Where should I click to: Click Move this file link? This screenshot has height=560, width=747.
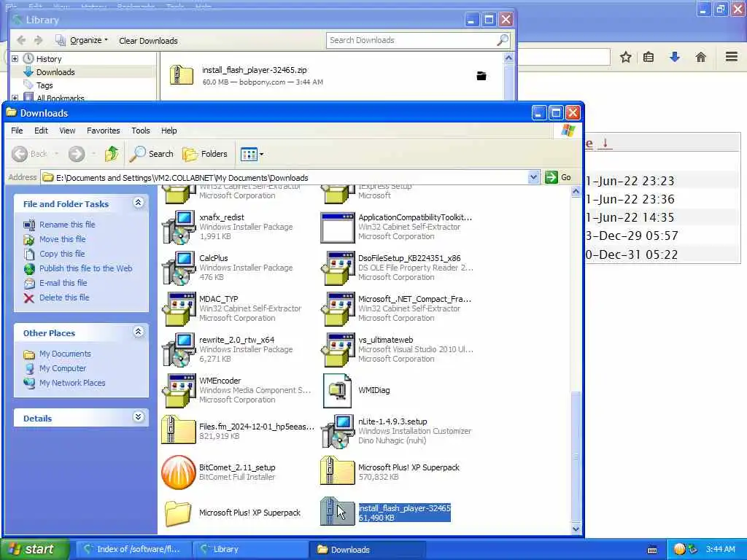(x=63, y=239)
